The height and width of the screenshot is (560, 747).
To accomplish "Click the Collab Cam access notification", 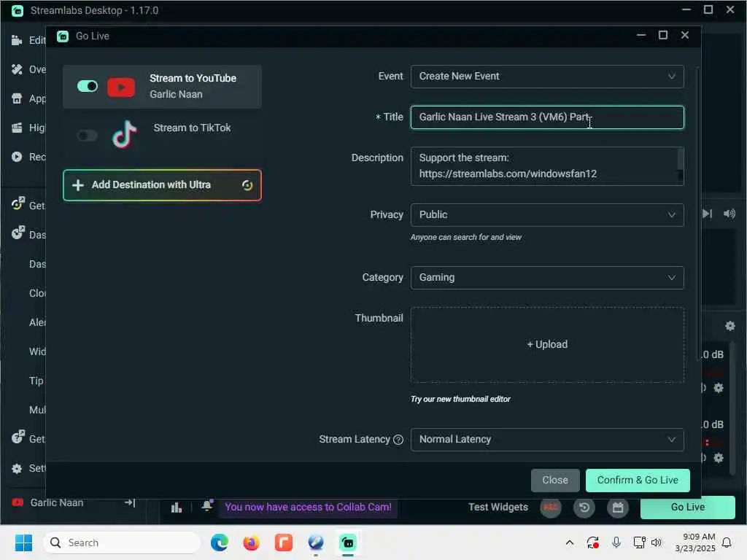I will 309,507.
